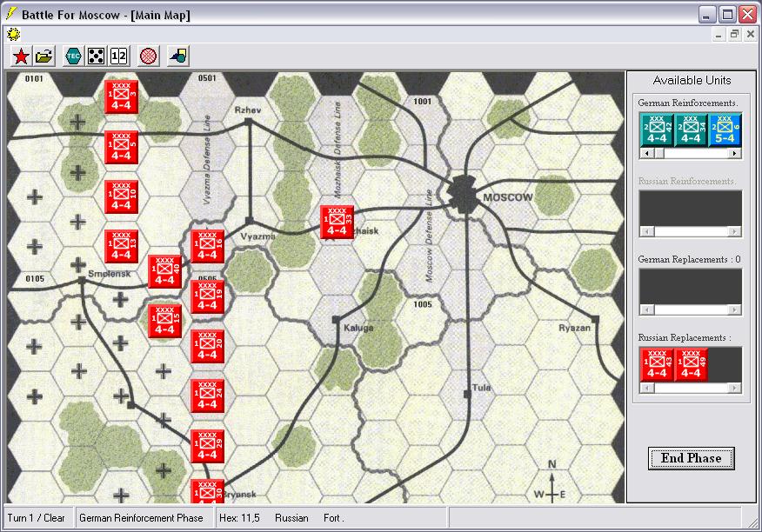Screen dimensions: 762x532
Task: Click the arrow-and-shapes toolbar icon
Action: (177, 57)
